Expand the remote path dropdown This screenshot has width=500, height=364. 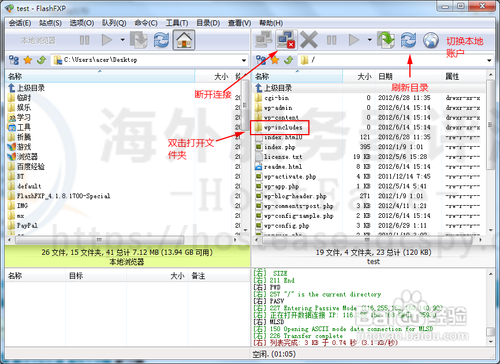489,60
